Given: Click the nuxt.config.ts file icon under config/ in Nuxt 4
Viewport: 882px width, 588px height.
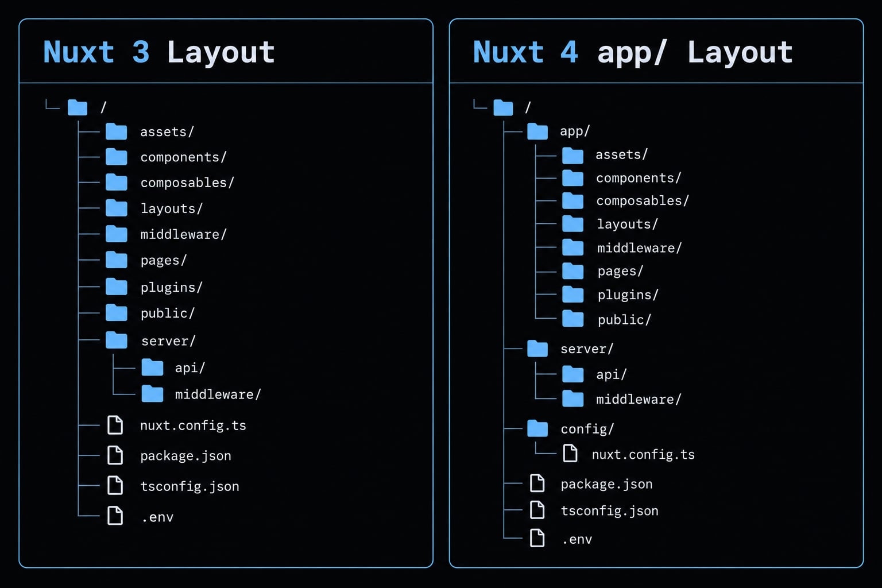Looking at the screenshot, I should 570,453.
